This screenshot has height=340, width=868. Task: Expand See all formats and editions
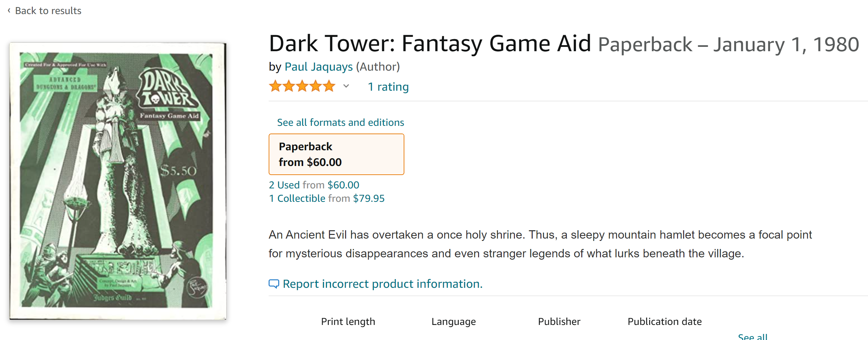[340, 122]
